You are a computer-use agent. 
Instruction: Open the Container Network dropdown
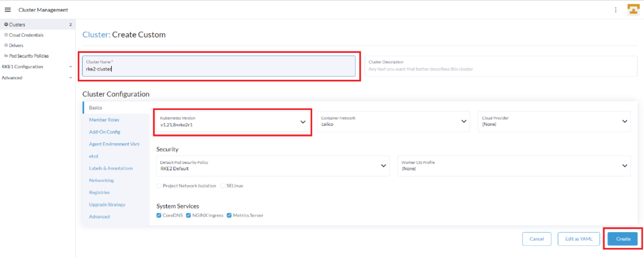point(393,122)
